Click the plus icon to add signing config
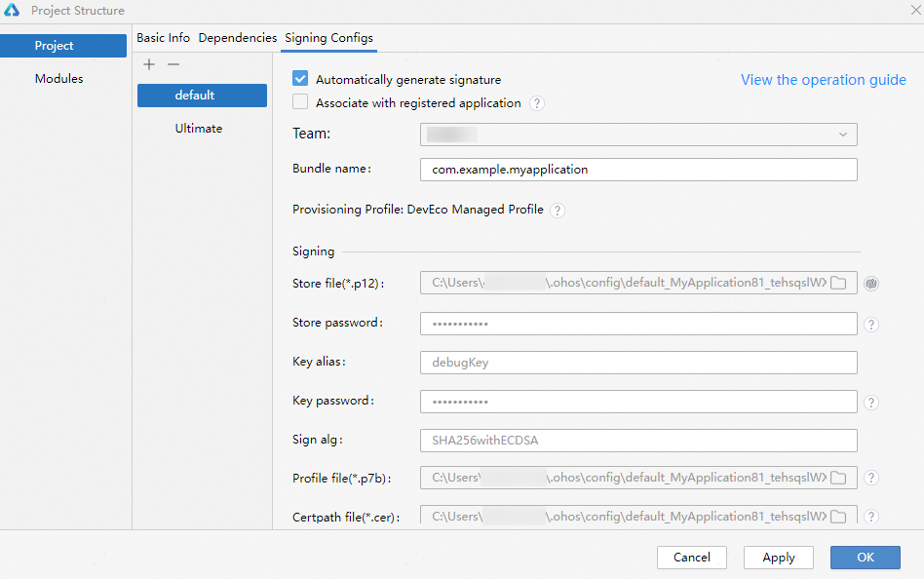Image resolution: width=924 pixels, height=579 pixels. point(149,64)
